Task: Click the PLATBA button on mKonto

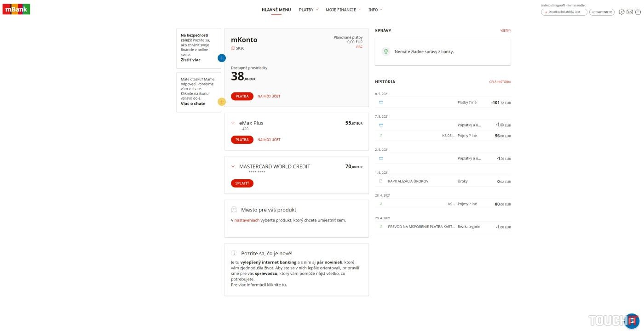Action: (x=242, y=97)
